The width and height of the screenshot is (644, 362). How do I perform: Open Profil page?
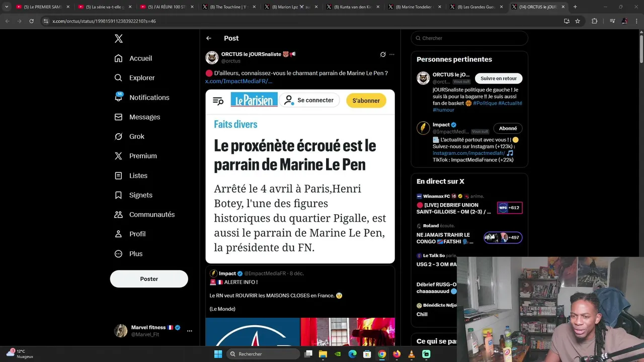pyautogui.click(x=130, y=234)
